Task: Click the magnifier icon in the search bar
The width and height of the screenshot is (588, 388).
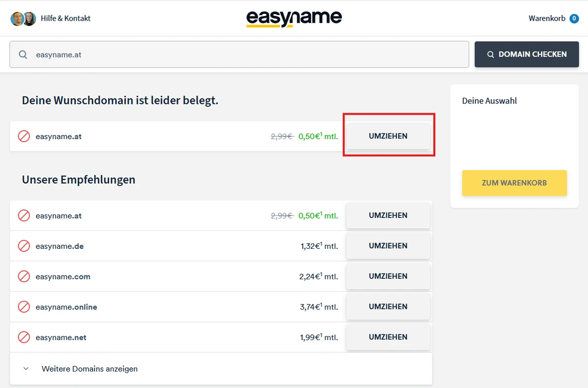Action: 23,54
